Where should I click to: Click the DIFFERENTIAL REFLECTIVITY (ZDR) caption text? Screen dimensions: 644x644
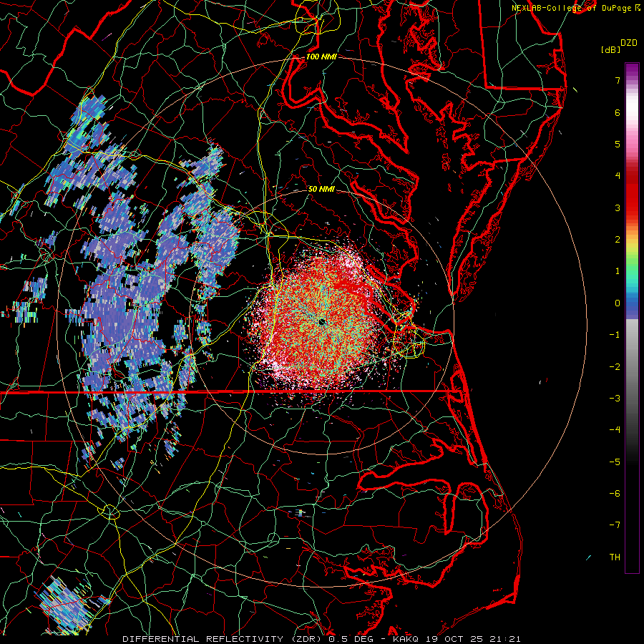223,639
